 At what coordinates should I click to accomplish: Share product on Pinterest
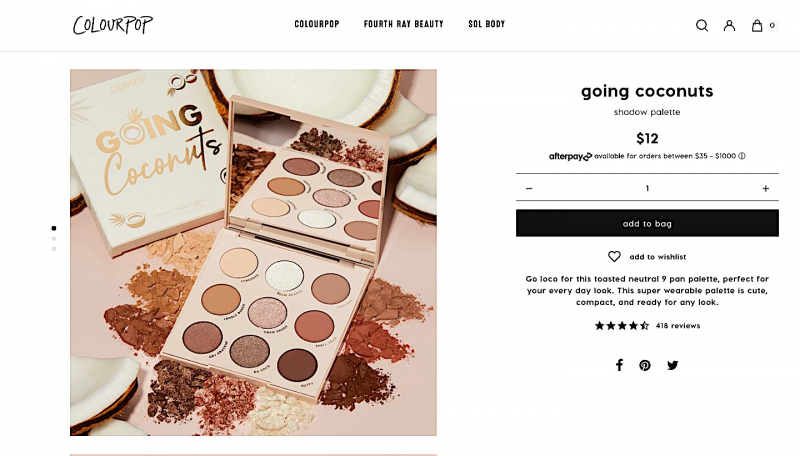(645, 365)
